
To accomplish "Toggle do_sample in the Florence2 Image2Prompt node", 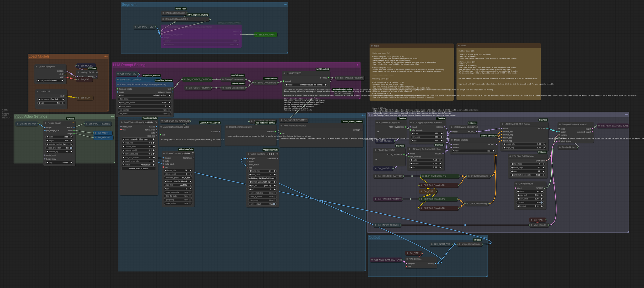I will click(145, 110).
